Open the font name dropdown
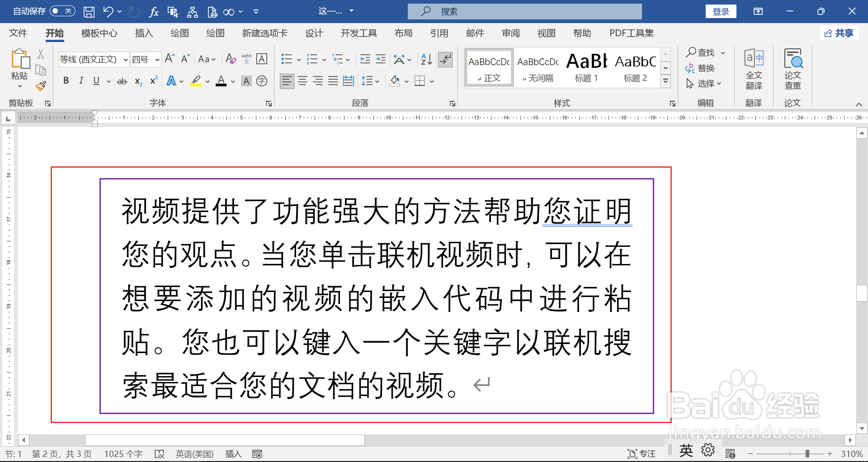868x462 pixels. [125, 59]
